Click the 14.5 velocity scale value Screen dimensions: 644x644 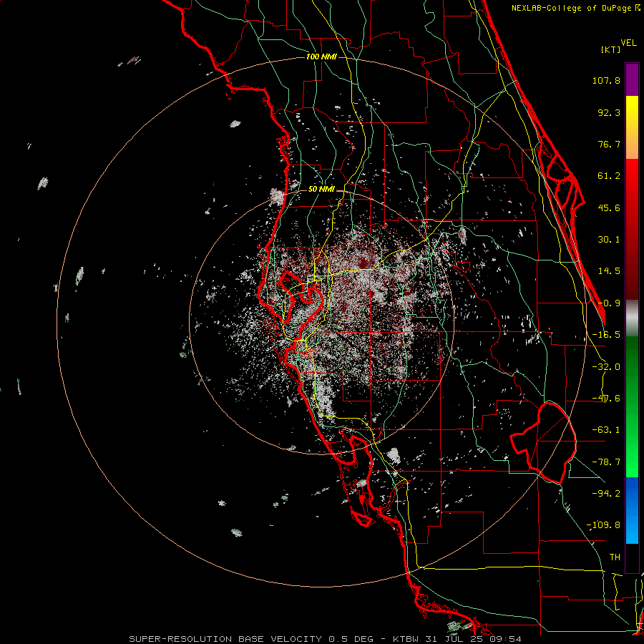pyautogui.click(x=609, y=271)
